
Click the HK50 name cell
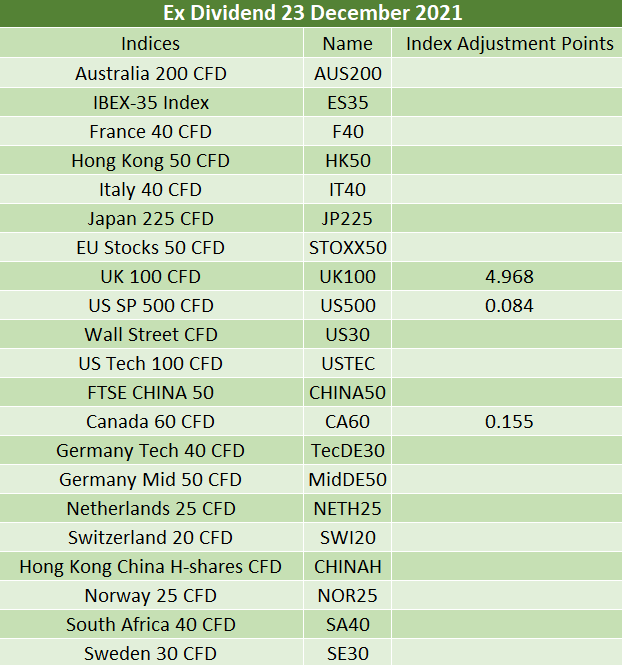[x=347, y=160]
